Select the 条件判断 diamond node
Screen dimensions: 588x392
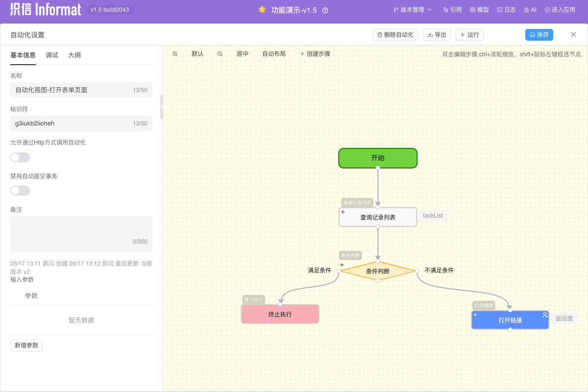coord(378,271)
